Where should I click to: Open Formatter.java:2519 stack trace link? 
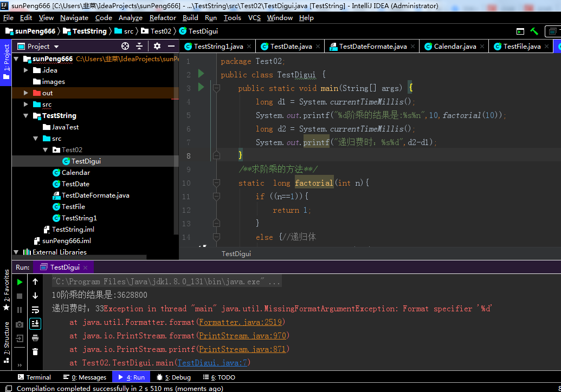click(241, 322)
